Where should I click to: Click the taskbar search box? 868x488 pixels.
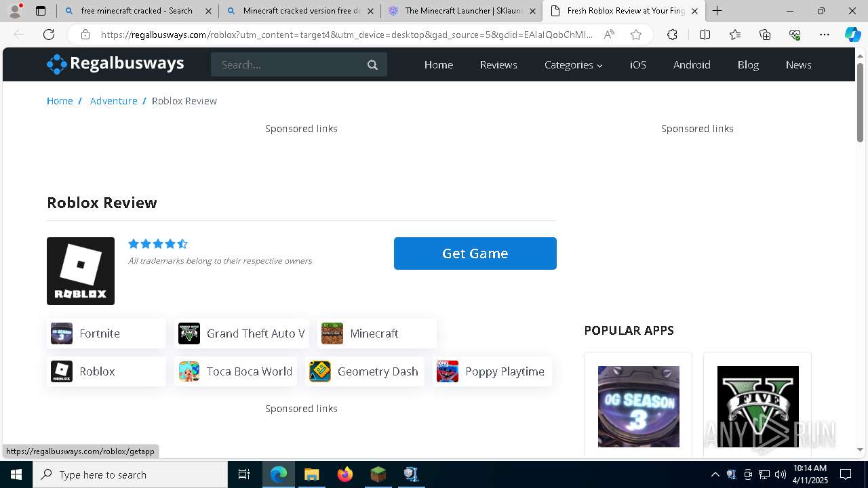130,474
